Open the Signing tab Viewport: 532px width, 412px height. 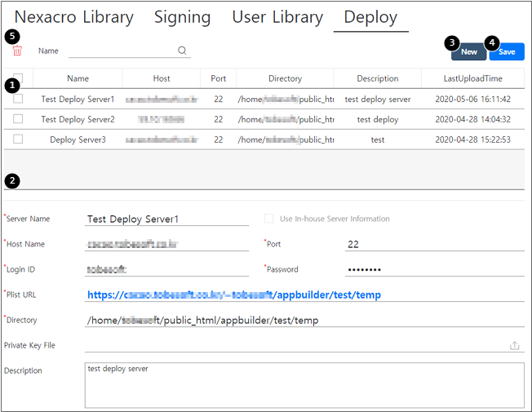(182, 17)
